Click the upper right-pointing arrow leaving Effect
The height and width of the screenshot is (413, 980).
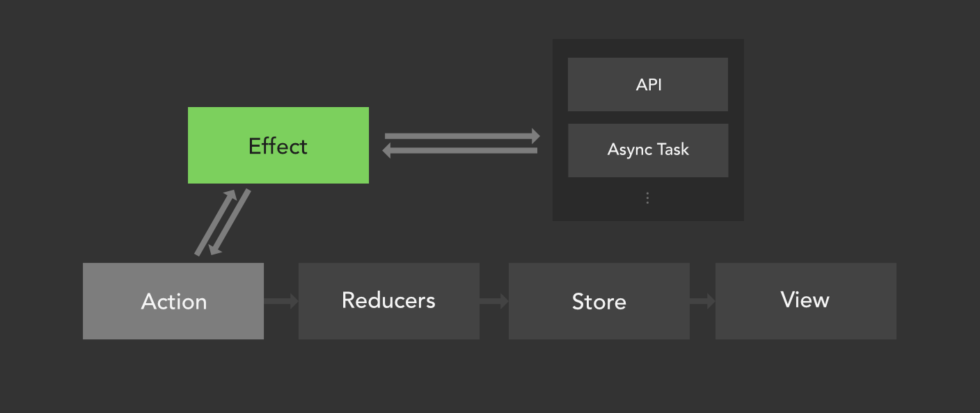coord(459,136)
